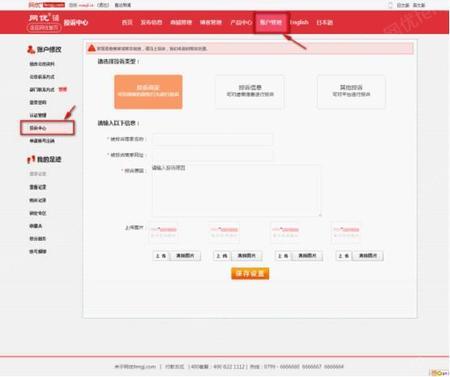Screen dimensions: 450x377
Task: Select the orange 投诉商家 complaint type card
Action: tap(148, 92)
